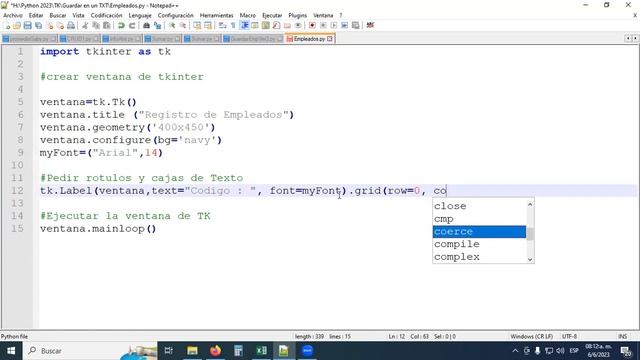This screenshot has height=360, width=640.
Task: Undo the last edit with the green Undo arrow
Action: pos(121,25)
